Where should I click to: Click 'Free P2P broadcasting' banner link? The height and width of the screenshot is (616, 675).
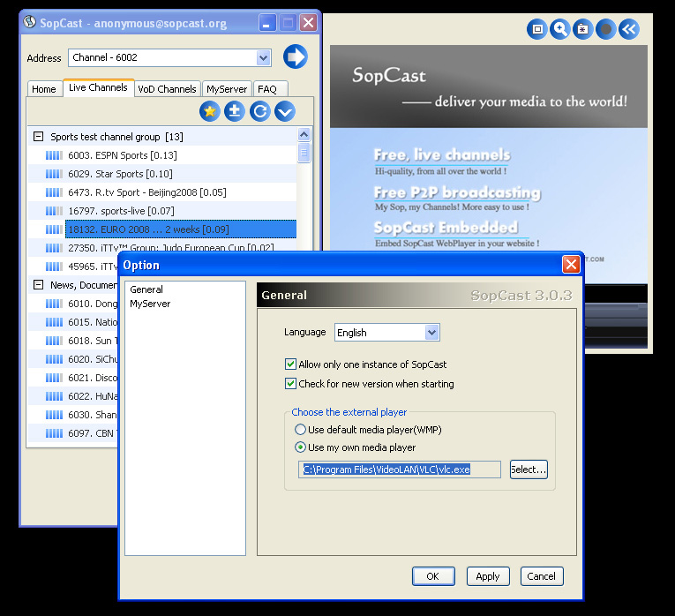pyautogui.click(x=457, y=192)
